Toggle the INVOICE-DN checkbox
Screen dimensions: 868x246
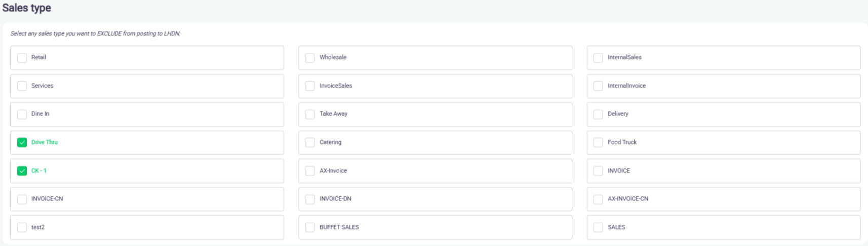[x=310, y=199]
